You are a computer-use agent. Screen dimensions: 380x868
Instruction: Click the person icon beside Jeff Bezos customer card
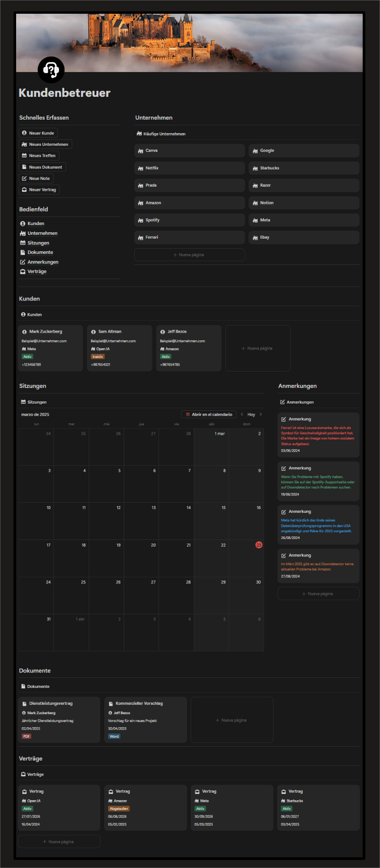pyautogui.click(x=162, y=332)
